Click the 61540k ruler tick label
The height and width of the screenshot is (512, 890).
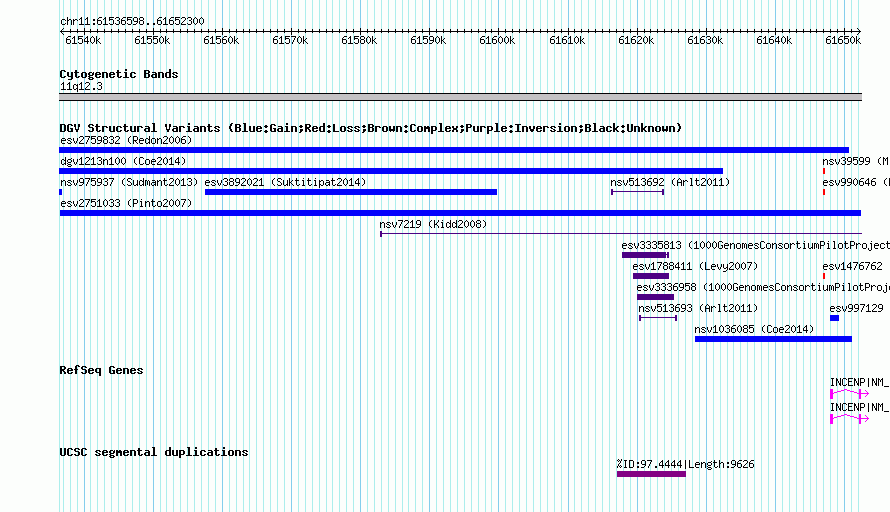point(83,40)
